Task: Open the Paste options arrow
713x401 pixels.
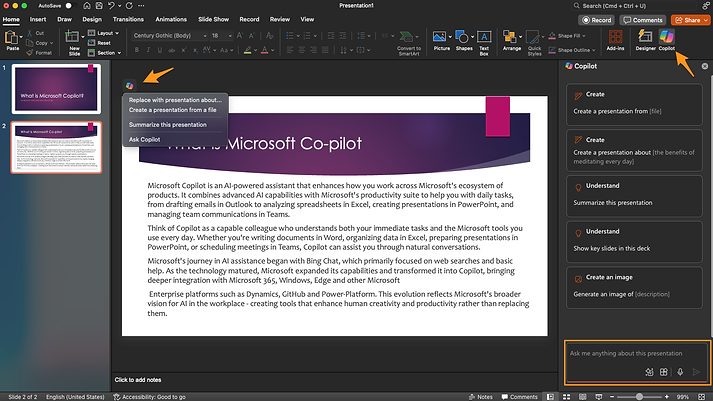Action: click(21, 37)
